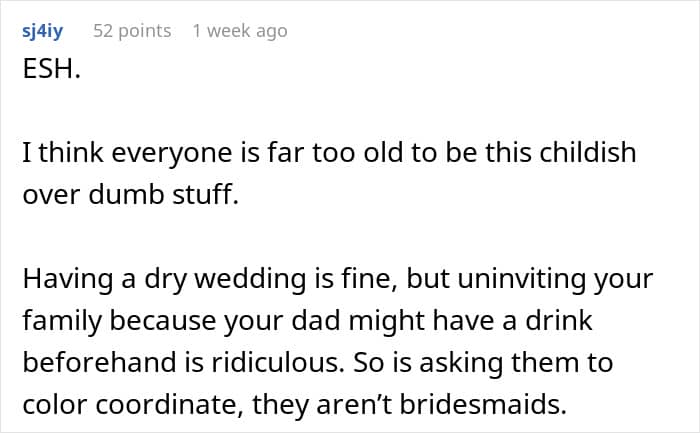Select the 'over dumb stuff.' line
The height and width of the screenshot is (433, 700).
pos(130,194)
